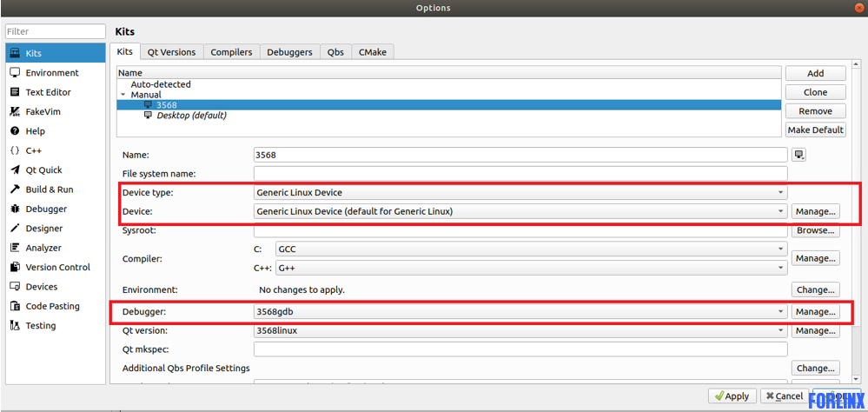Viewport: 868px width, 412px height.
Task: Expand the Device type dropdown
Action: coord(520,192)
